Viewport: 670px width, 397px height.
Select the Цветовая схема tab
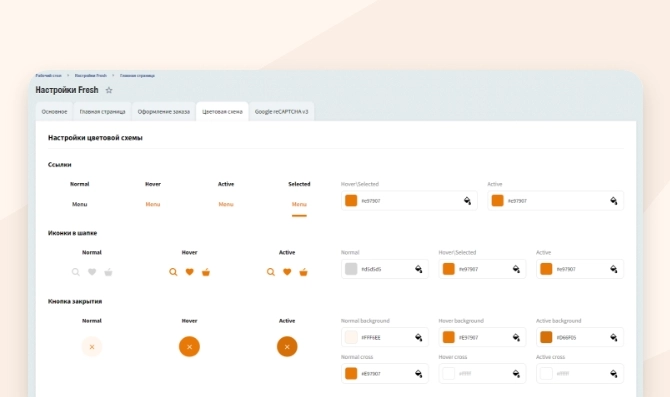pos(222,112)
